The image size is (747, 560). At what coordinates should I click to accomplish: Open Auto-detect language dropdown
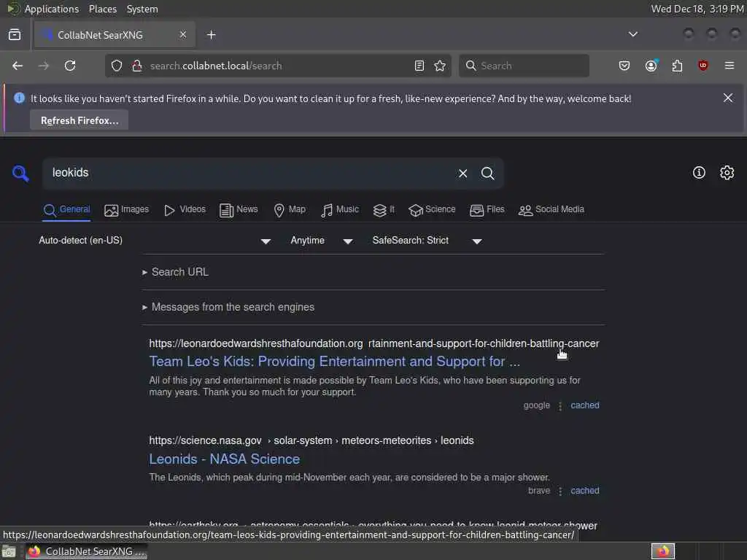pyautogui.click(x=155, y=241)
